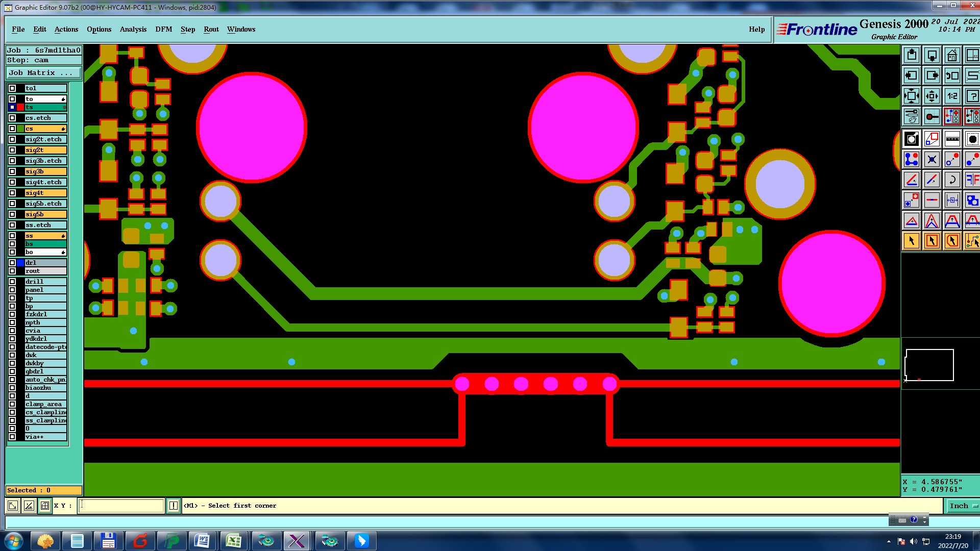Click the question mark help icon
980x551 pixels.
tap(972, 96)
